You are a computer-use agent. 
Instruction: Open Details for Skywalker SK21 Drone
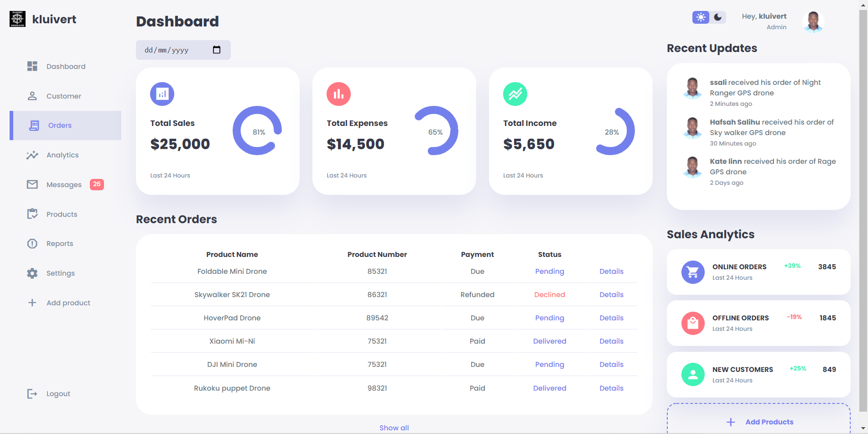(x=611, y=294)
